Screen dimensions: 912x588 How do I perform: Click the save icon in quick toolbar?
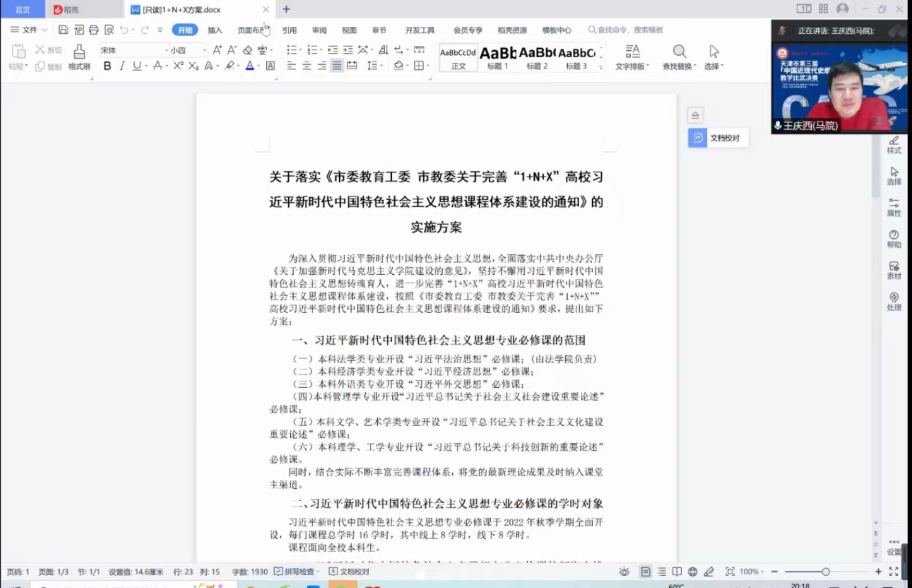[x=63, y=30]
